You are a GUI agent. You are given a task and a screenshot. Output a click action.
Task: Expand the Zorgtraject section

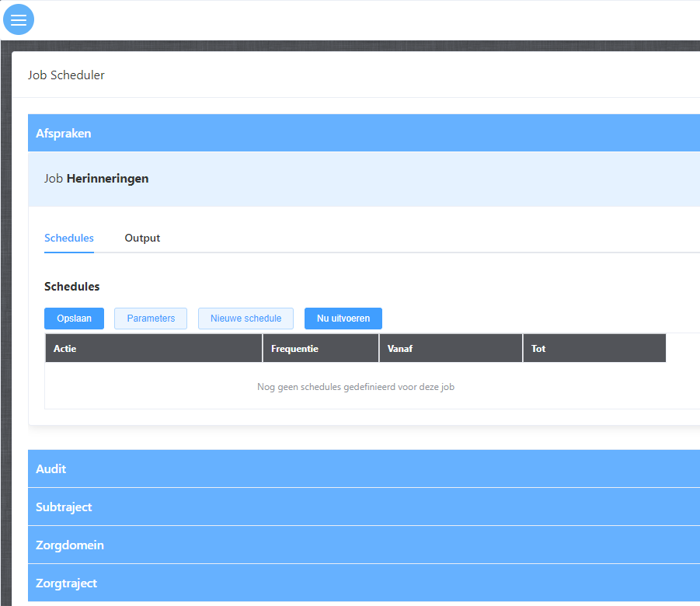(66, 583)
